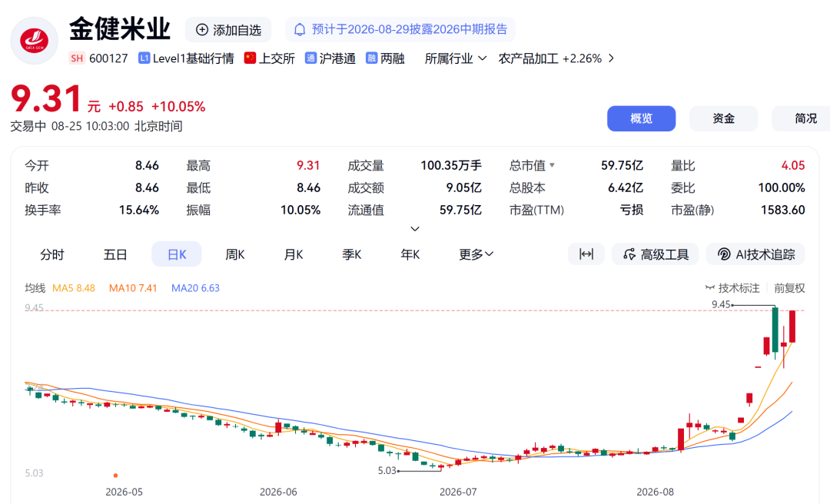Click the 2026-06 date axis label

[278, 492]
